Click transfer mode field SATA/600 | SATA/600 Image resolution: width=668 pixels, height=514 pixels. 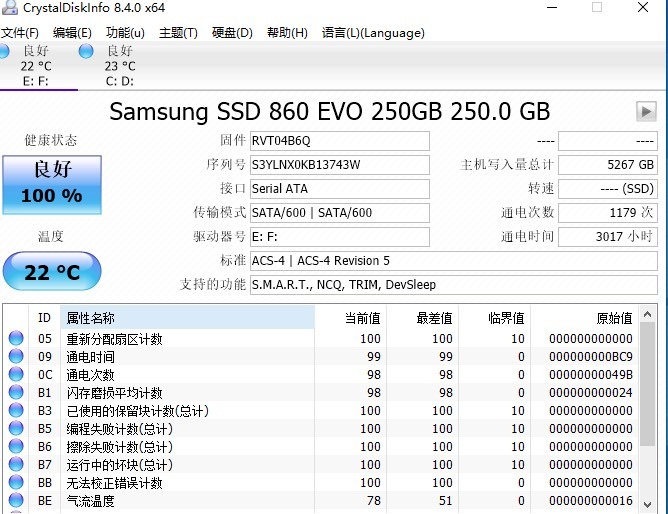pos(340,212)
